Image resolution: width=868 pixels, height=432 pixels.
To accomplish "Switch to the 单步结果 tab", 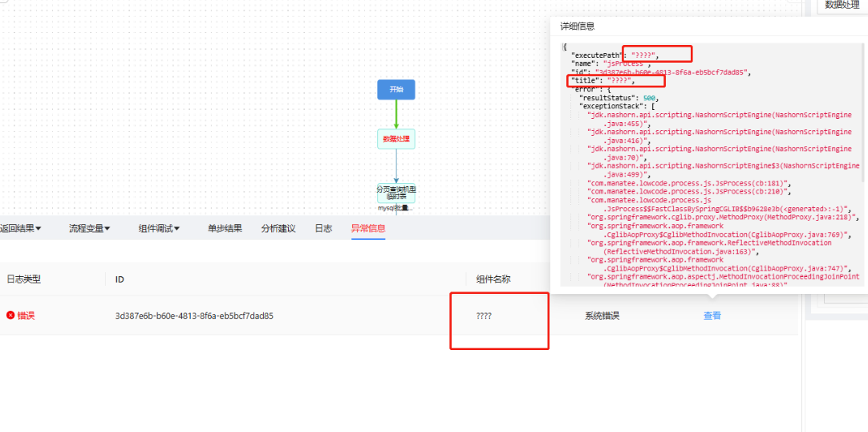I will click(x=225, y=228).
